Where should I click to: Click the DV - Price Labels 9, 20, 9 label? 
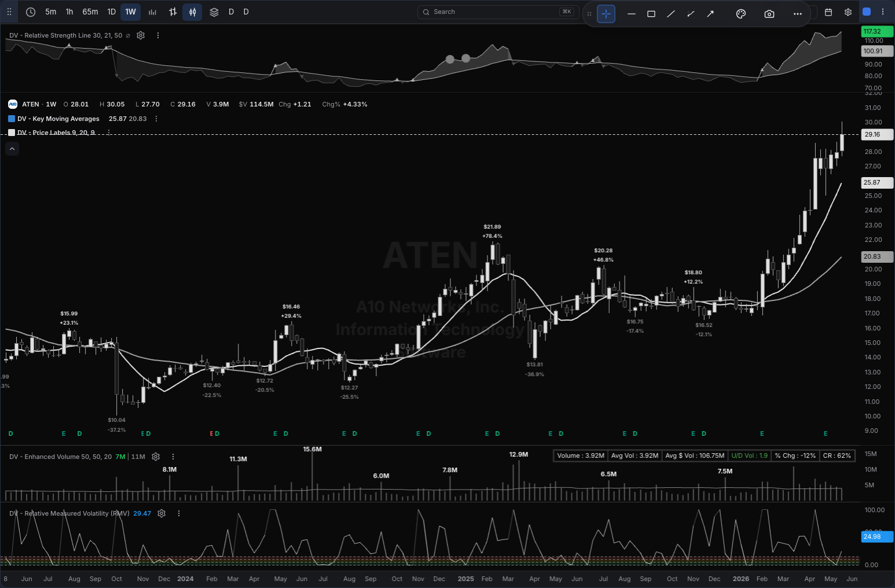click(x=56, y=133)
